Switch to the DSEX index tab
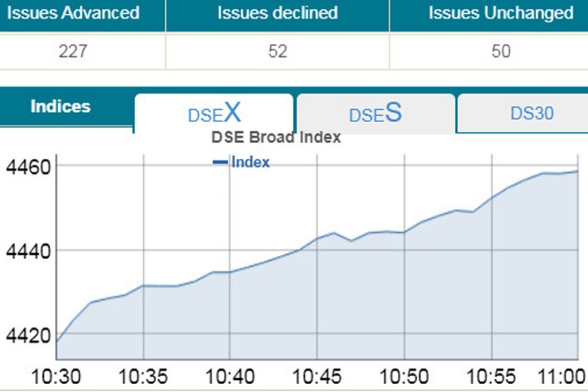Viewport: 588px width, 392px height. [x=214, y=114]
